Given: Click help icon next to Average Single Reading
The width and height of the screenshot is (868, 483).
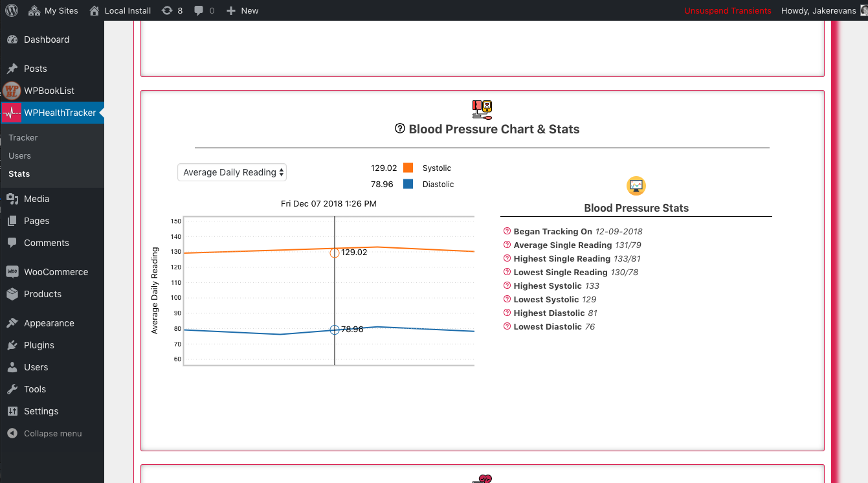Looking at the screenshot, I should [507, 245].
